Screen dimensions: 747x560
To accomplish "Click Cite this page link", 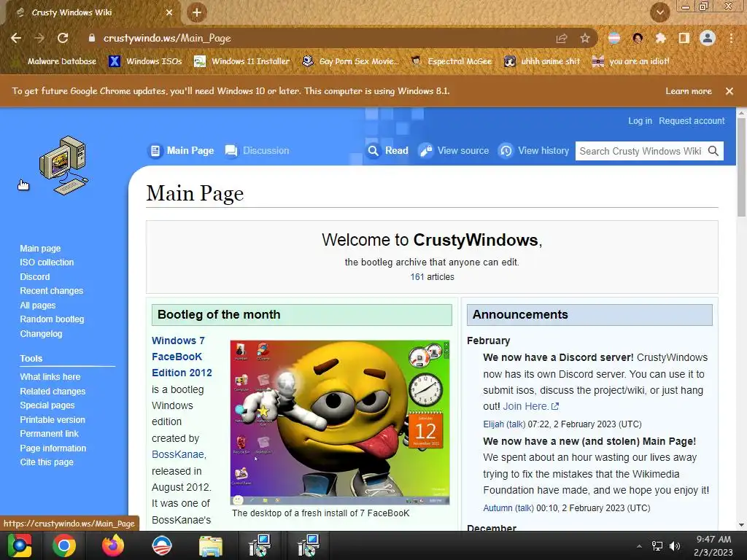I will pos(47,462).
